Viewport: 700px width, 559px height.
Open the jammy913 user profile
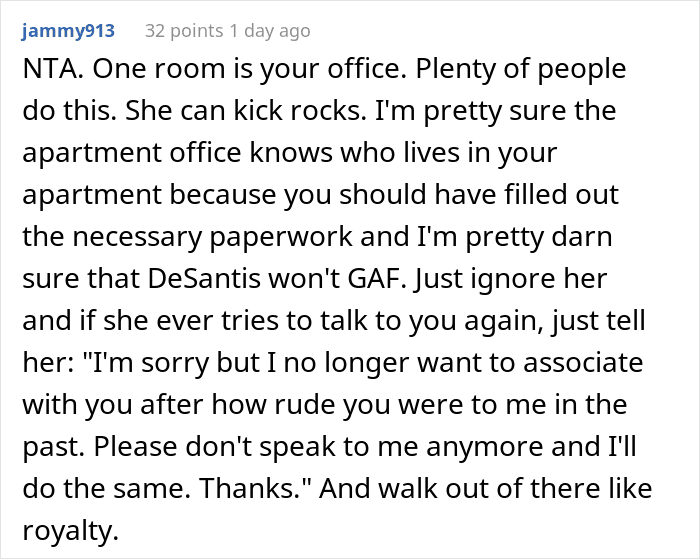pos(67,31)
